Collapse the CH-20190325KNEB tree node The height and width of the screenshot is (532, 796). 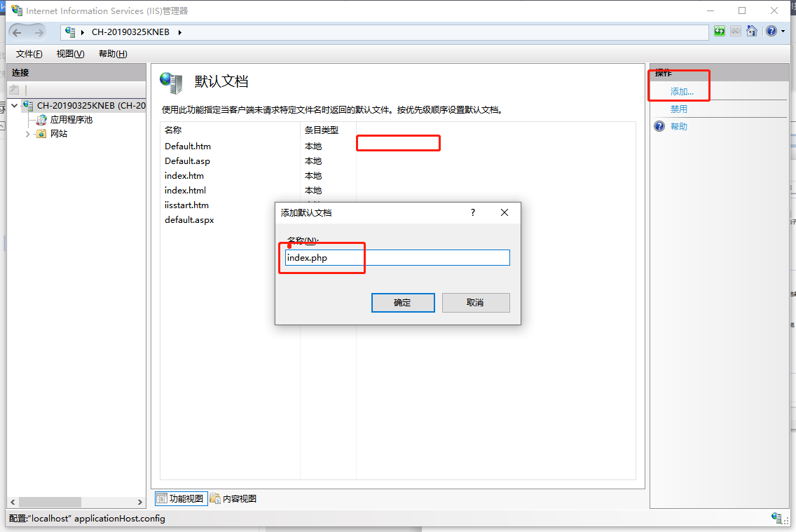[14, 105]
